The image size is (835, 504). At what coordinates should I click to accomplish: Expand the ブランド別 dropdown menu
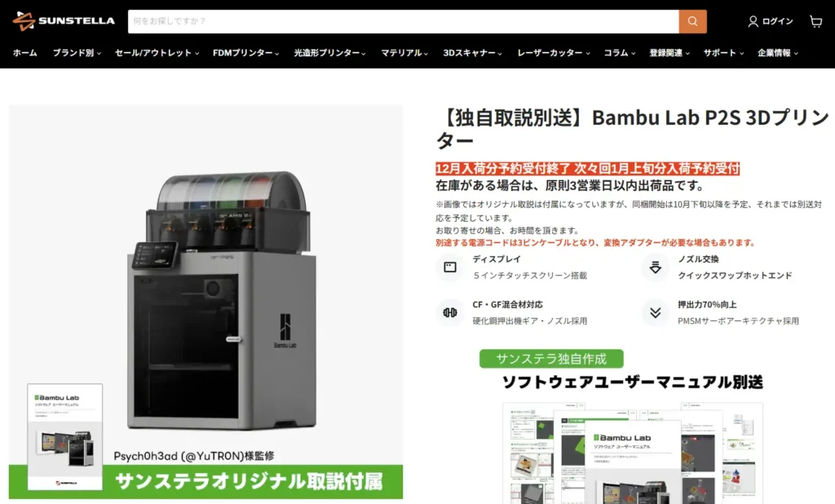(x=77, y=53)
